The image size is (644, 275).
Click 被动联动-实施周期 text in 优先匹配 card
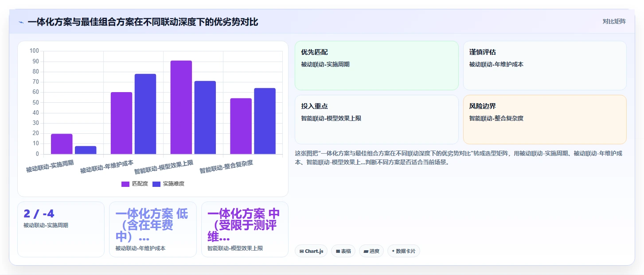(x=325, y=64)
